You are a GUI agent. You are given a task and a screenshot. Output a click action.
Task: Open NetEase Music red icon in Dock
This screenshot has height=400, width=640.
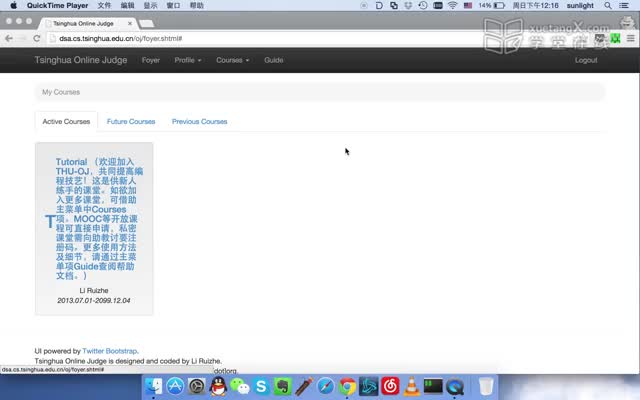pos(390,386)
